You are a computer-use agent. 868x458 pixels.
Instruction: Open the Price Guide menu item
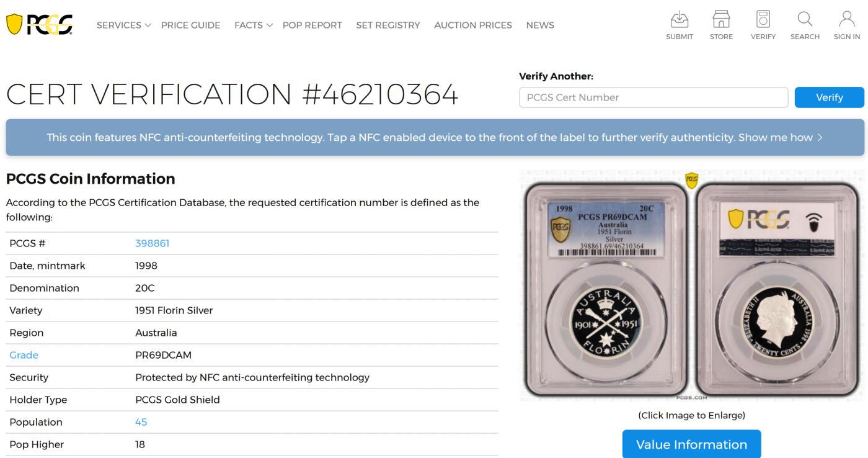pyautogui.click(x=190, y=25)
